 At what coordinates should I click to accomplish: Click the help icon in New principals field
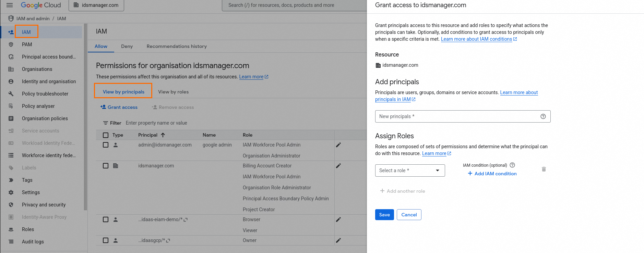543,116
